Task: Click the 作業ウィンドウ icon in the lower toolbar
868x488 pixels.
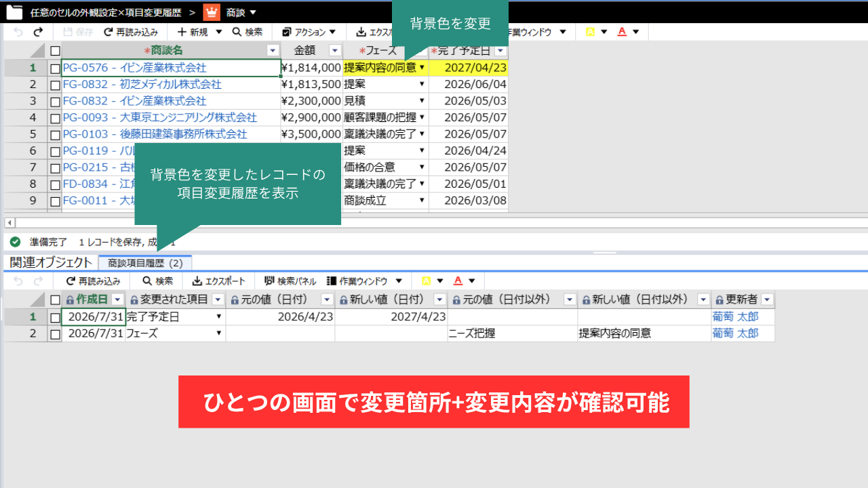Action: (x=332, y=281)
